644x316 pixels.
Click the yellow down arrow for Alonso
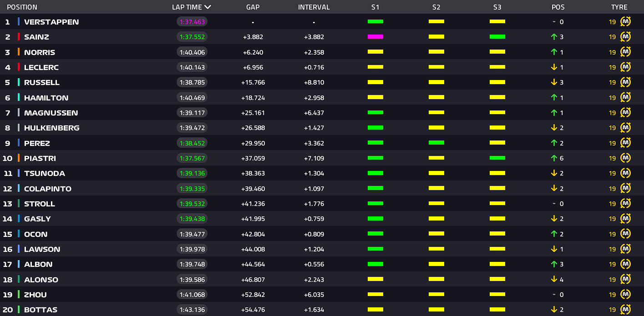pos(554,280)
